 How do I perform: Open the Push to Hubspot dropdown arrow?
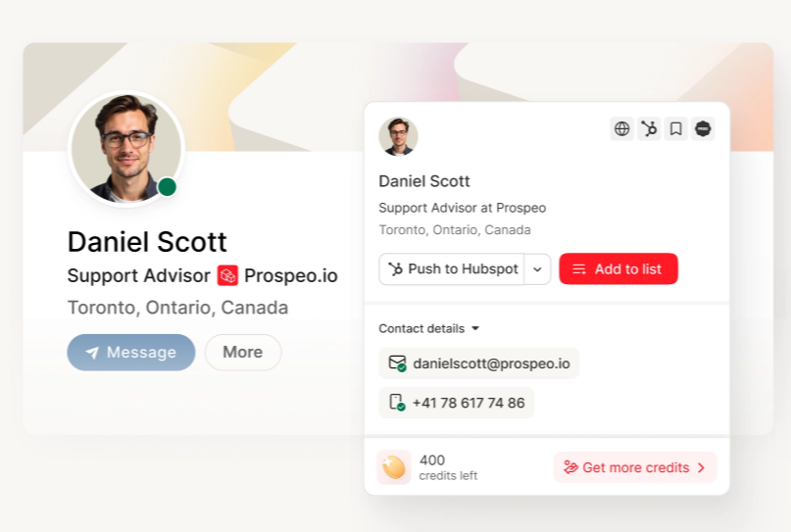click(537, 269)
